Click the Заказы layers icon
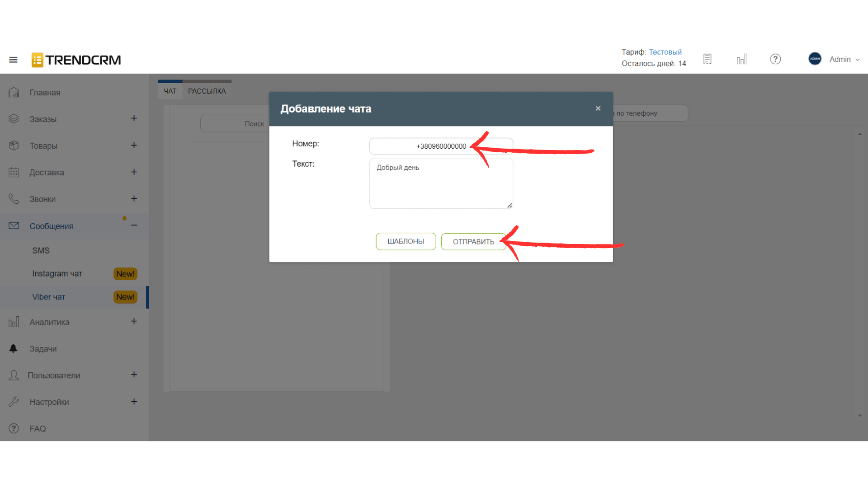Viewport: 868px width, 488px height. pos(14,119)
